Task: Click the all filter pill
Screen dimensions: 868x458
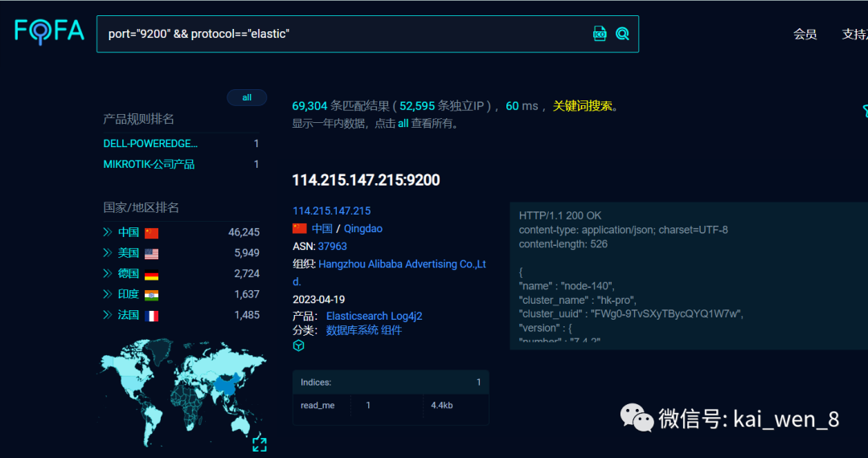Action: (x=247, y=97)
